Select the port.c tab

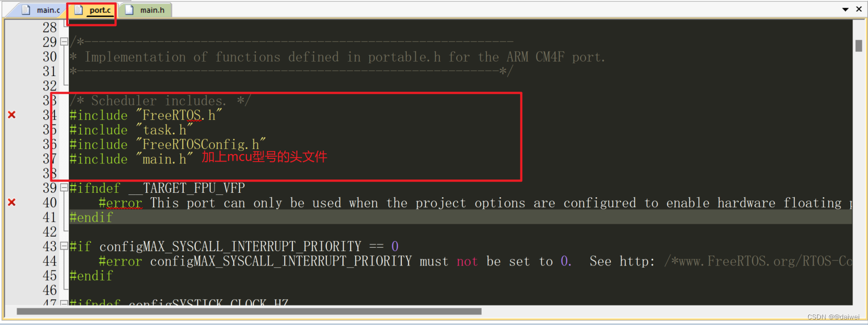(x=92, y=10)
